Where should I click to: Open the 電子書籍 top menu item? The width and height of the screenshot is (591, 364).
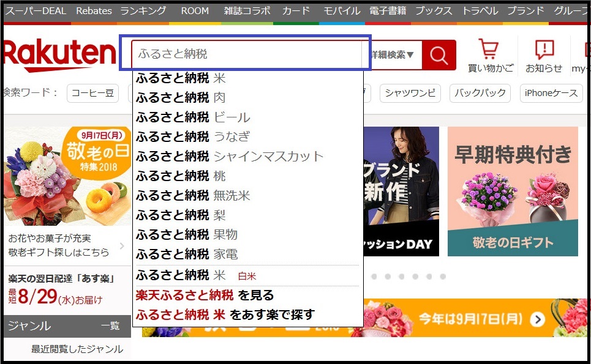[388, 10]
